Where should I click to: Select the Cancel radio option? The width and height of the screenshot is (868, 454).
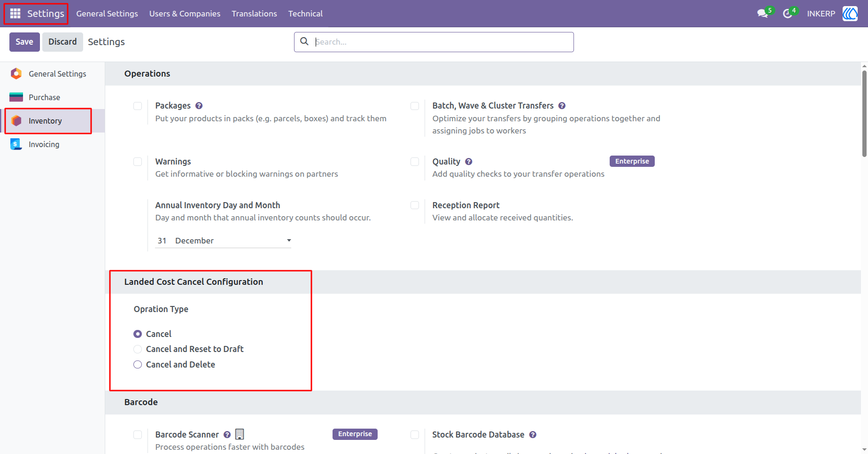point(138,334)
